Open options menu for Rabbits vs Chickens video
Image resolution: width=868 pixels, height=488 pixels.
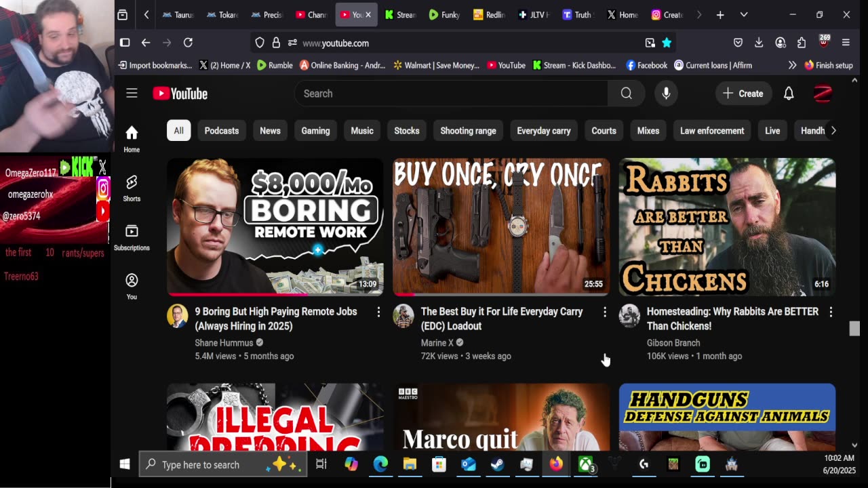(831, 312)
